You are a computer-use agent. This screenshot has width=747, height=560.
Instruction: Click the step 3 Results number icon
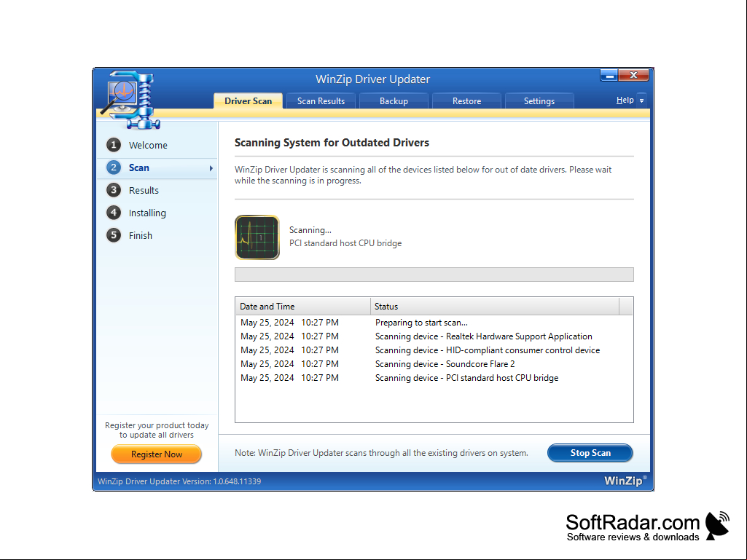click(114, 190)
